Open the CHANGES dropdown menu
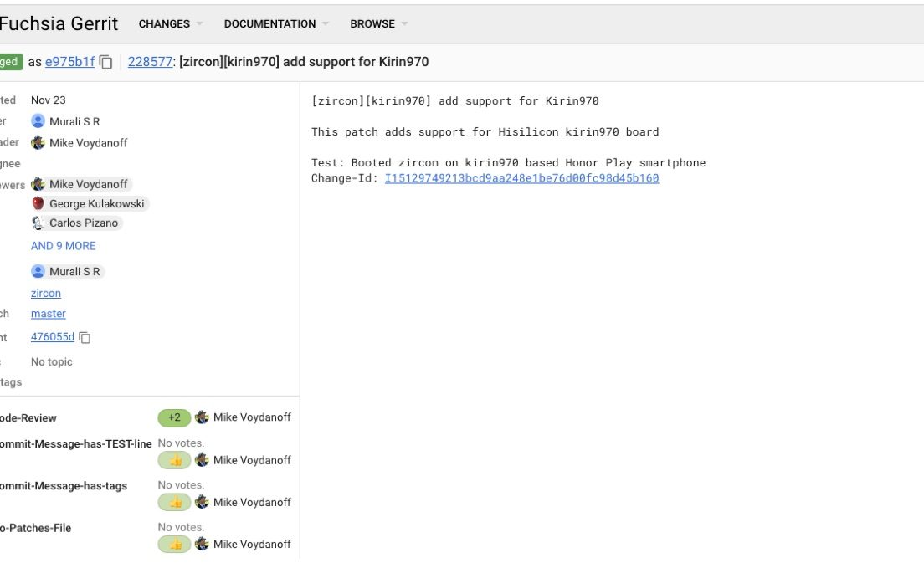The image size is (924, 563). 170,24
